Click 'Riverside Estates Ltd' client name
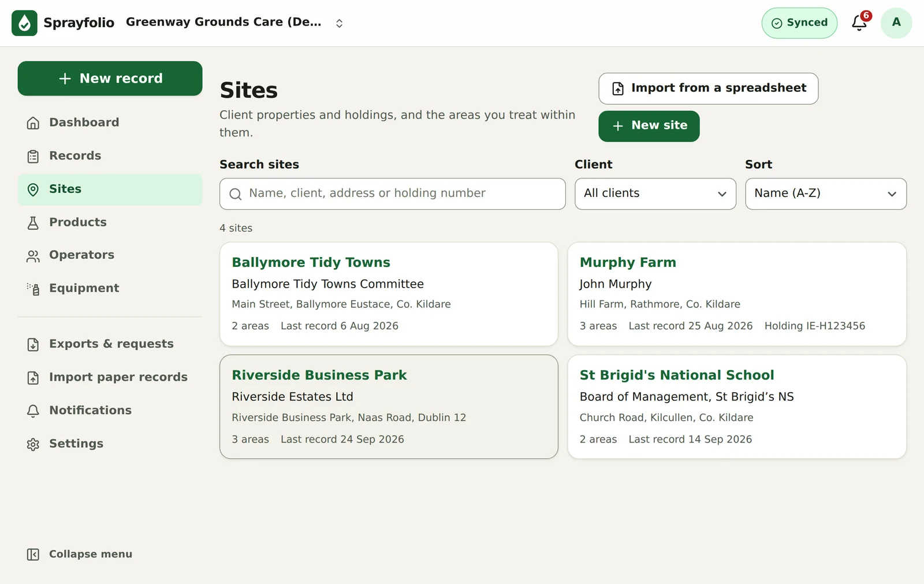This screenshot has width=924, height=584. (x=292, y=397)
